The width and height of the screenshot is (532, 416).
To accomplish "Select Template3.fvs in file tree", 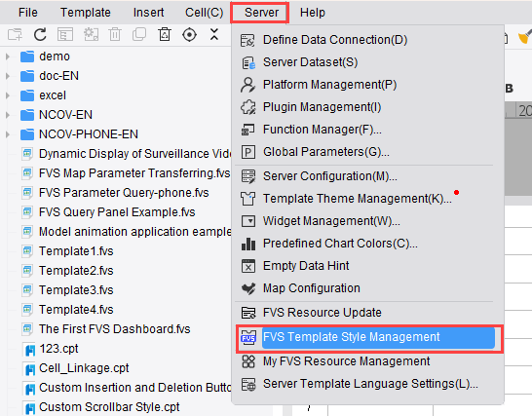I will [76, 290].
